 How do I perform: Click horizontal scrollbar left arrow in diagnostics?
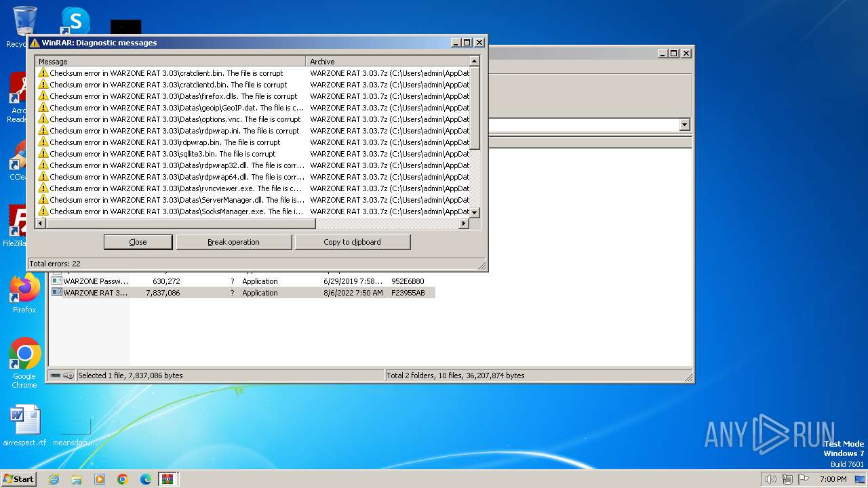[41, 223]
